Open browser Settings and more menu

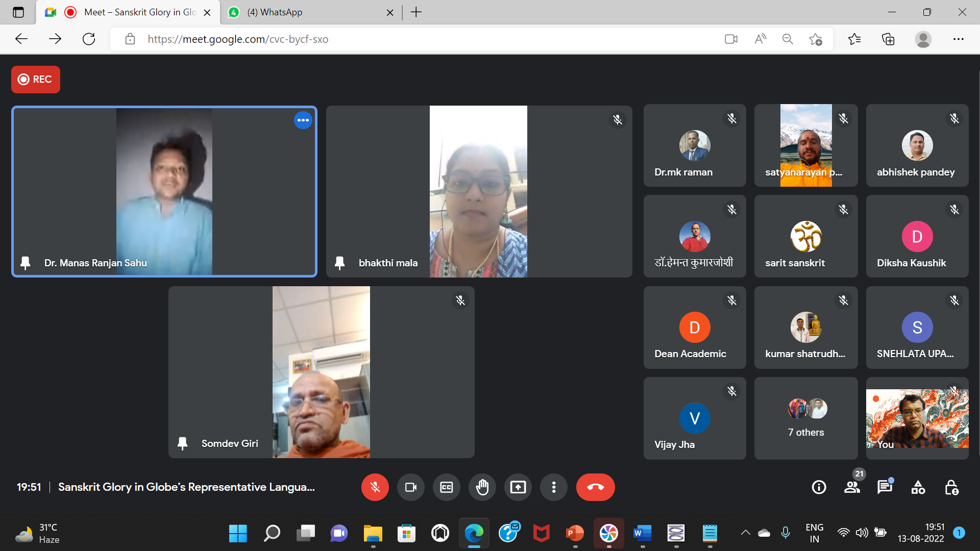[958, 39]
